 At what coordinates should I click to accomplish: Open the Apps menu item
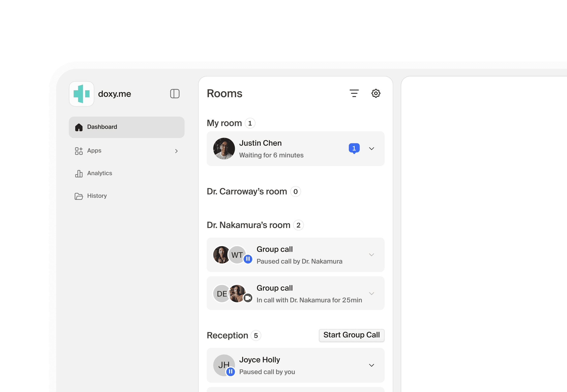(x=127, y=151)
